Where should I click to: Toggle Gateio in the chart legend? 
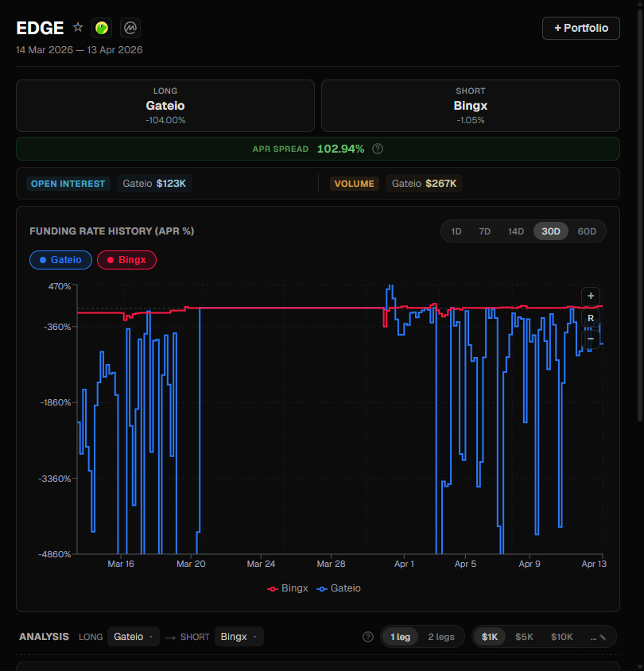pyautogui.click(x=339, y=588)
